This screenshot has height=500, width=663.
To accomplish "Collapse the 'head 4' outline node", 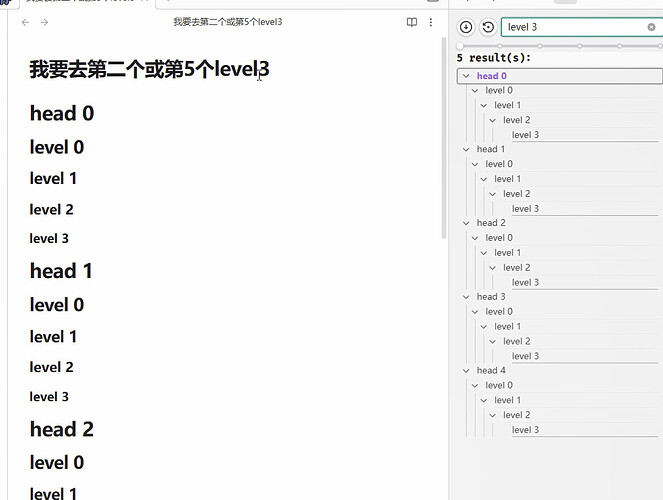I will [467, 371].
